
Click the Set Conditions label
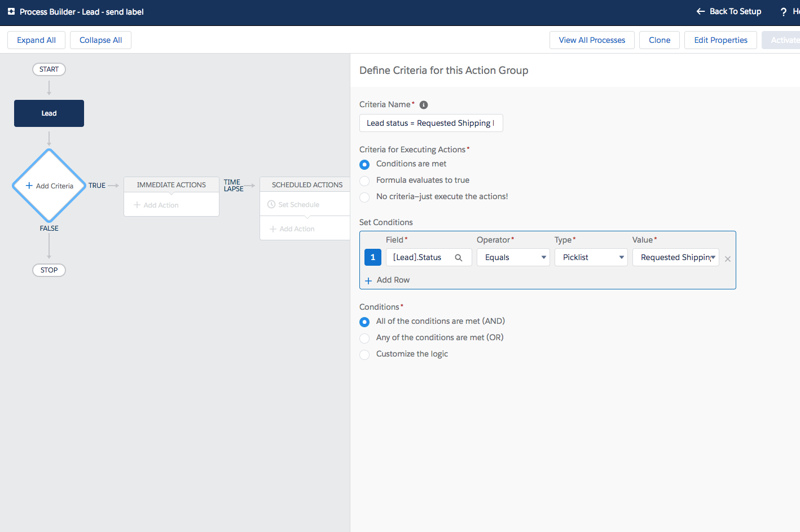pos(386,222)
